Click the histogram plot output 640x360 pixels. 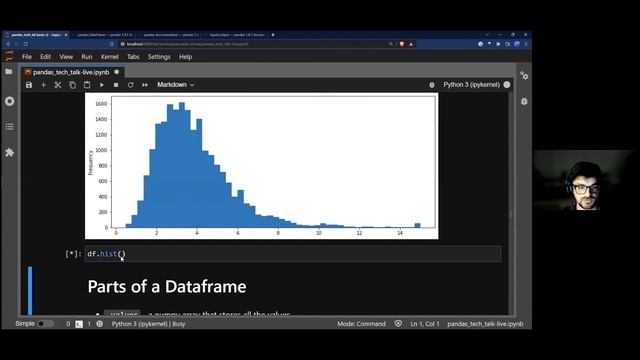[x=262, y=166]
